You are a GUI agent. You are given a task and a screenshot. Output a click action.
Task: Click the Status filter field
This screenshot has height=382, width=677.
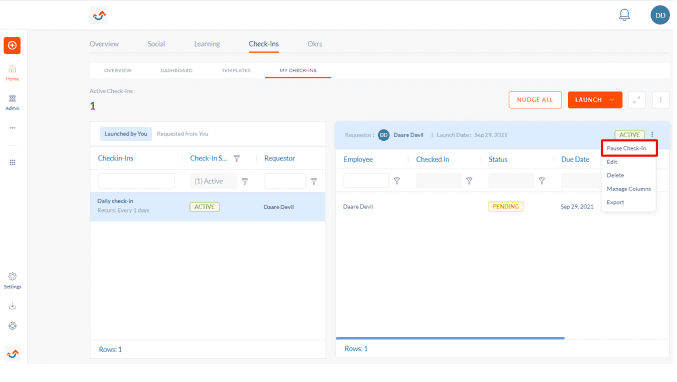[511, 181]
